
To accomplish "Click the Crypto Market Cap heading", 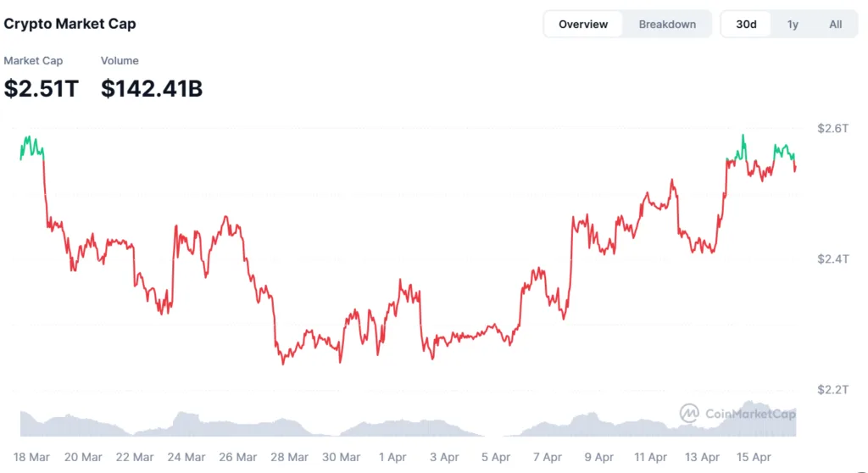I will (70, 24).
